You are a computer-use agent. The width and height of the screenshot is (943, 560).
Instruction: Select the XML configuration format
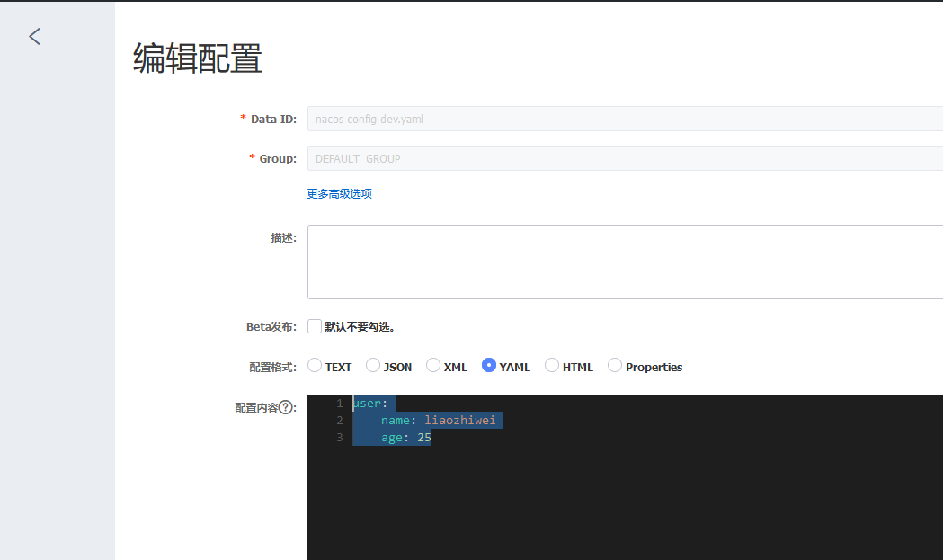pos(432,366)
